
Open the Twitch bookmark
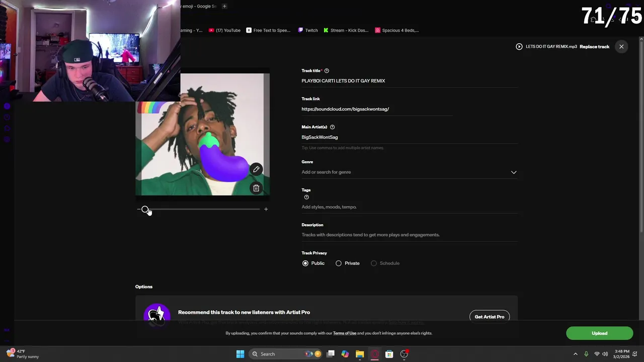(x=308, y=30)
